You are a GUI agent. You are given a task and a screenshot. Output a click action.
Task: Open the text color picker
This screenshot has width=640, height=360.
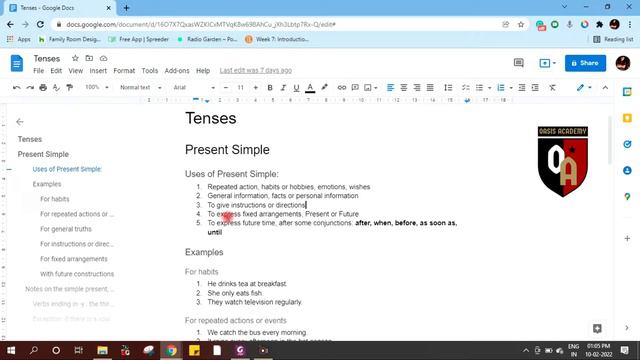pos(310,87)
